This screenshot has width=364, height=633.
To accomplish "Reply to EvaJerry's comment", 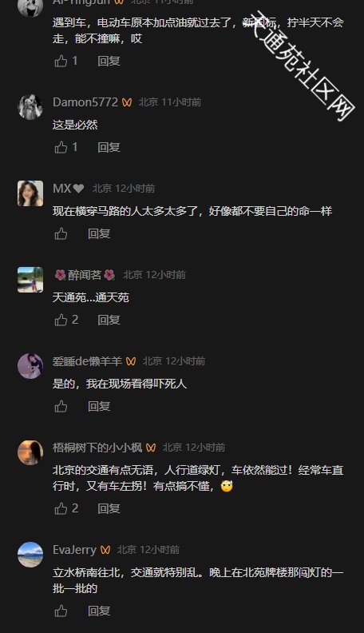I will point(99,611).
